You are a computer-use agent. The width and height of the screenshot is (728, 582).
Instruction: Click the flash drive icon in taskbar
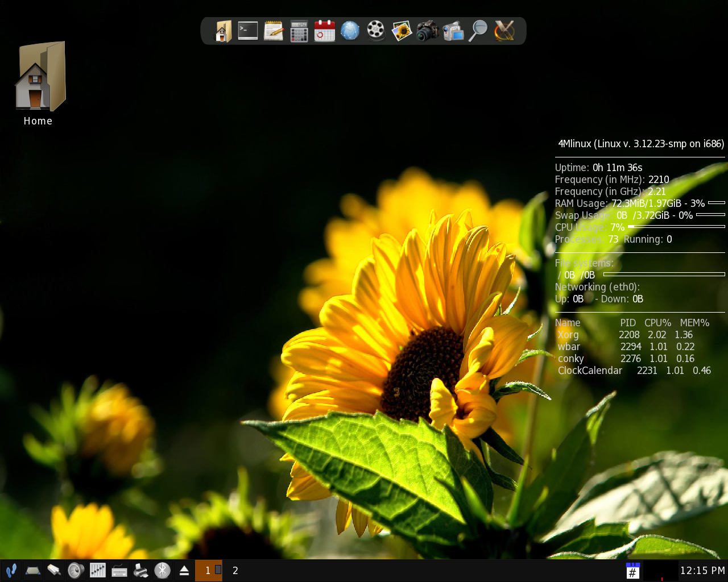(x=54, y=570)
